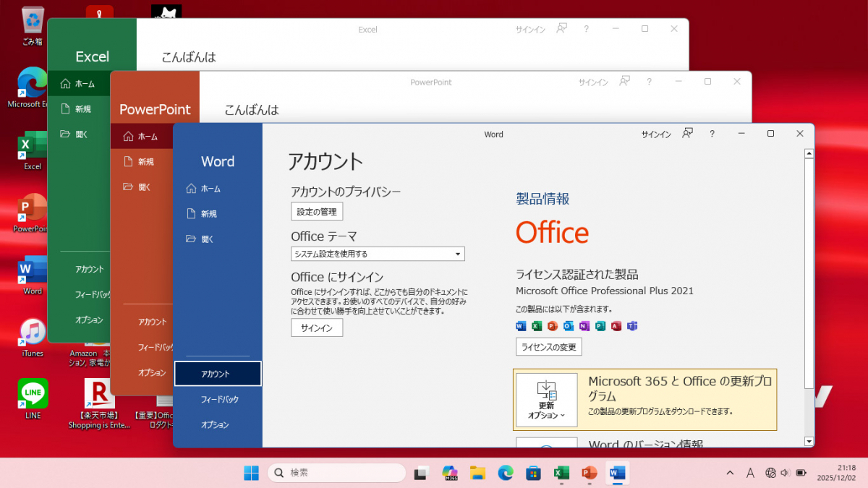Click the サインイン button under Office にサインイン

click(317, 328)
